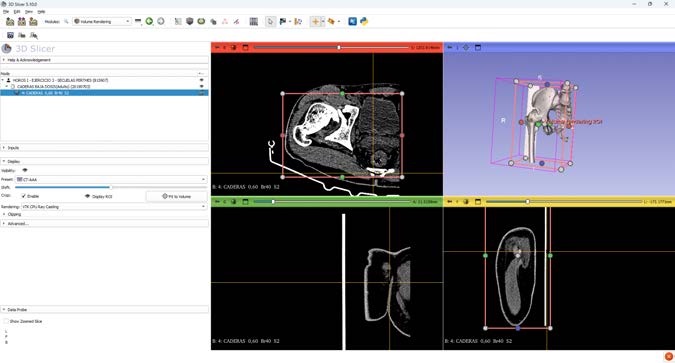The image size is (675, 363).
Task: Enable the Show Zoomed Slice checkbox
Action: click(x=6, y=321)
